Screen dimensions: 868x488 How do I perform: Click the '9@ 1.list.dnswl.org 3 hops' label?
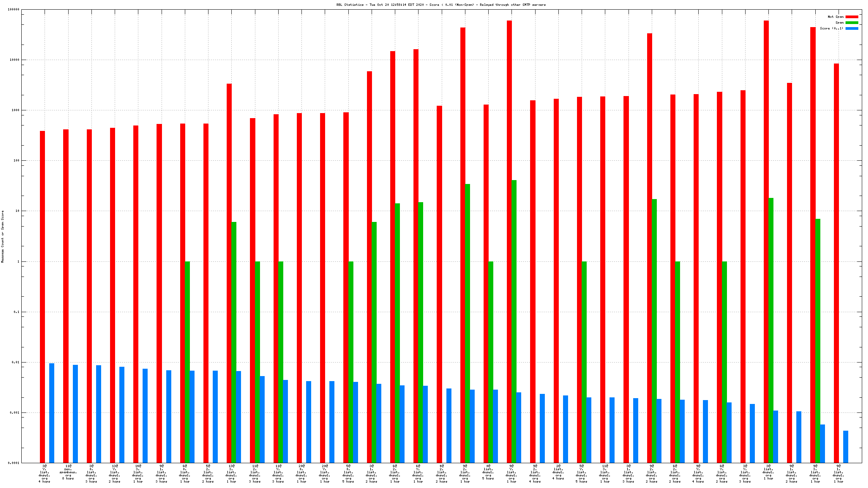point(161,474)
